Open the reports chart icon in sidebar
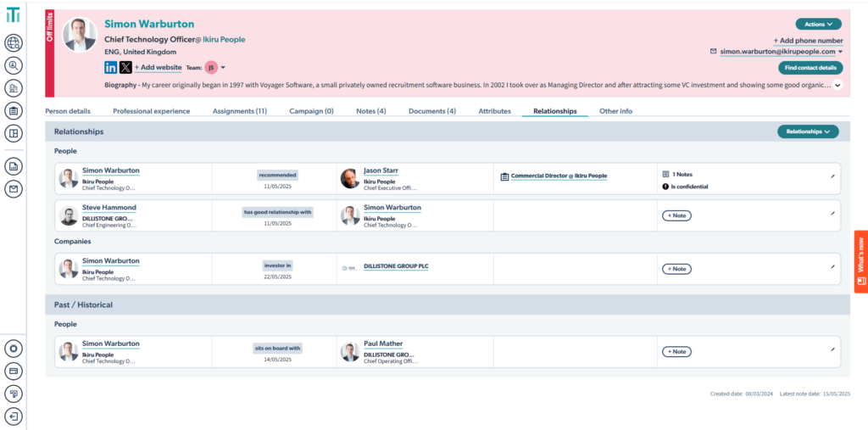868x430 pixels. pos(13,166)
